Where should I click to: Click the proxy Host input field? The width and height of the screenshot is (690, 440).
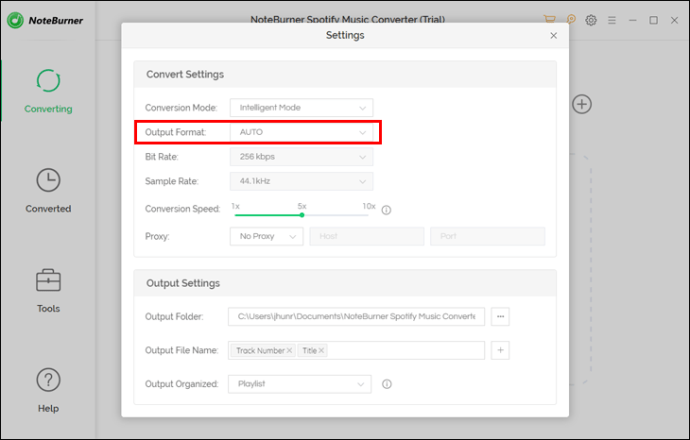point(367,236)
